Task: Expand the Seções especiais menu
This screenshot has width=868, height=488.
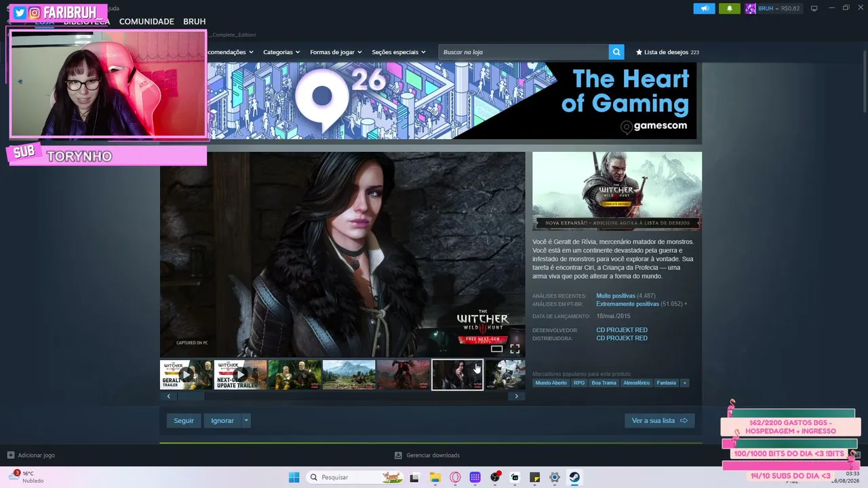Action: 399,52
